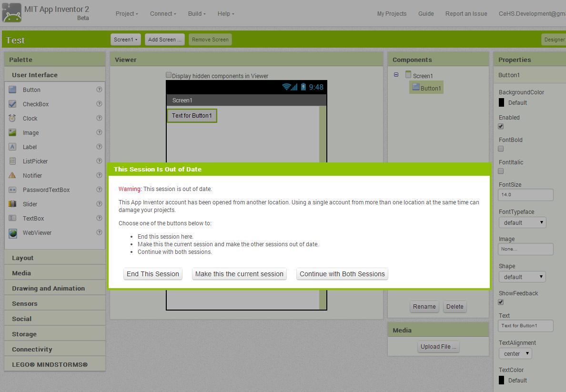Viewport: 566px width, 392px height.
Task: Click Continue with Both Sessions
Action: pyautogui.click(x=342, y=274)
